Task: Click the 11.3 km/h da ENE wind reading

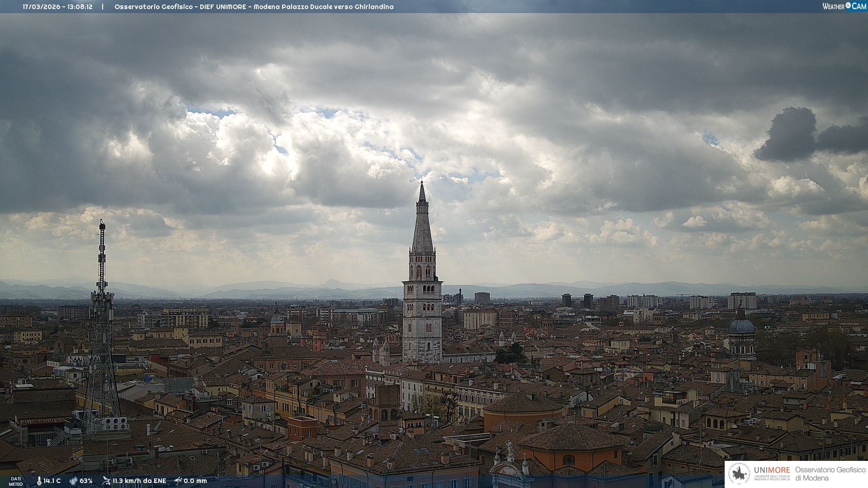Action: pos(139,481)
